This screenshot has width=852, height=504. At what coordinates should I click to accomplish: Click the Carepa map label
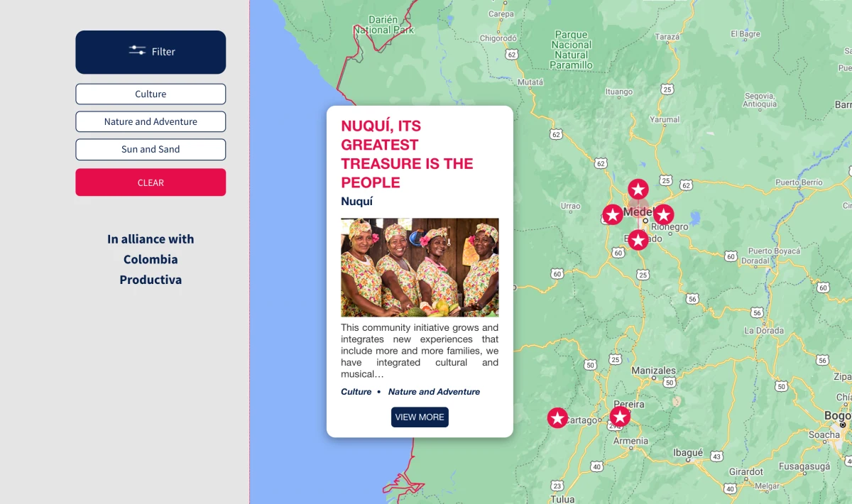(501, 14)
